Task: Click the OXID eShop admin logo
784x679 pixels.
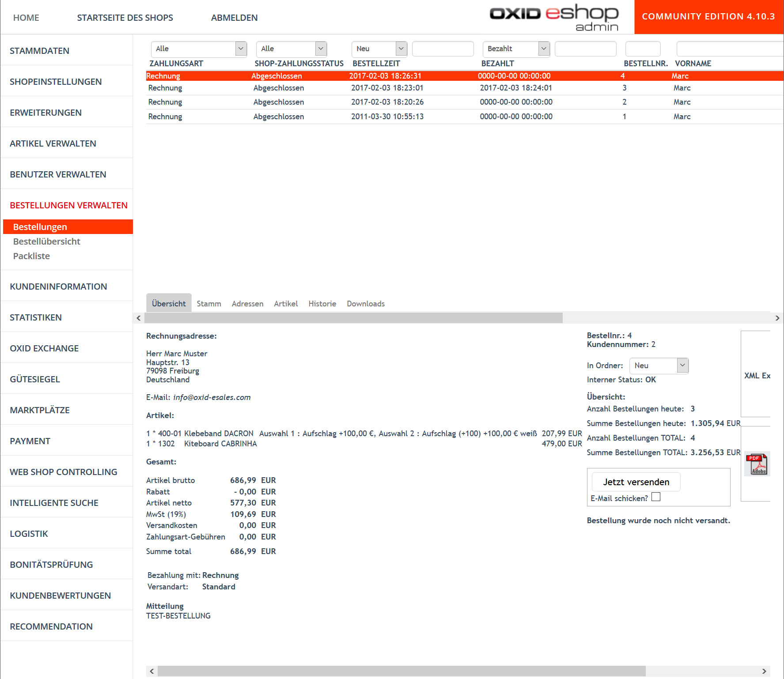Action: pos(554,18)
